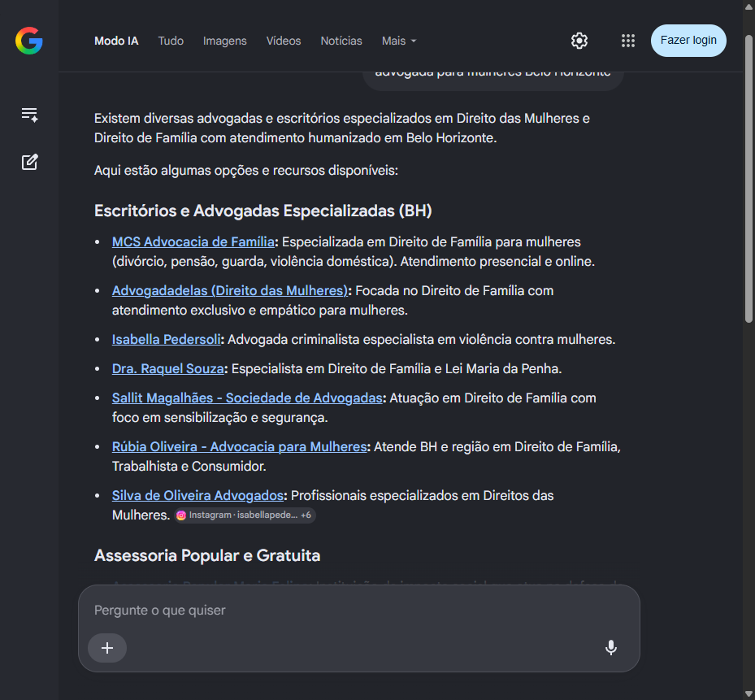
Task: Click the Fazer login button
Action: [688, 41]
